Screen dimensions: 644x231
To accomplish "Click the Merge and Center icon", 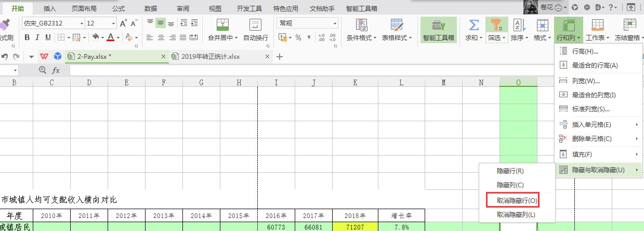I will pos(222,25).
